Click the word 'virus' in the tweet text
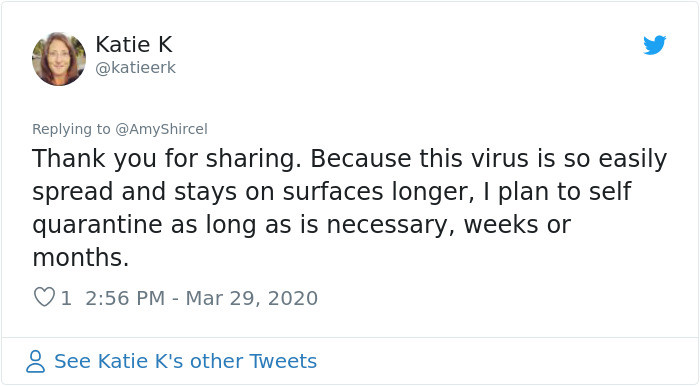700x386 pixels. (499, 158)
